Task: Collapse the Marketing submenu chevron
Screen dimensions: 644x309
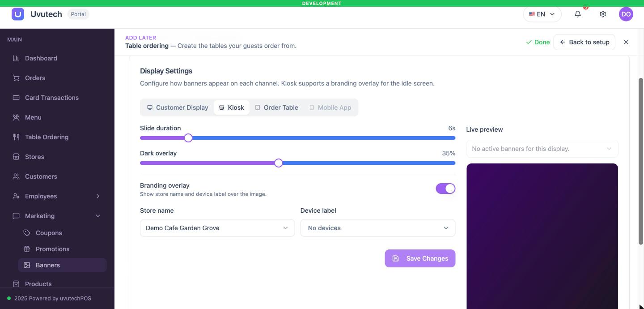Action: (98, 216)
